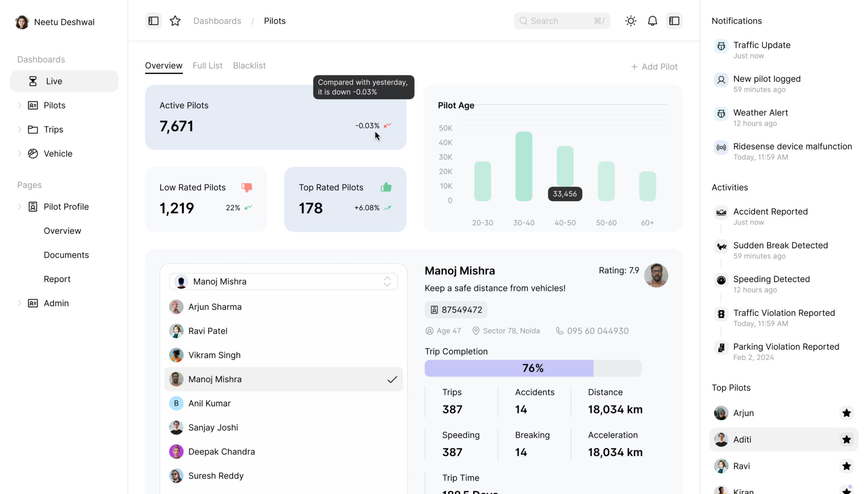Click the 30-40 age bar in the chart
The image size is (868, 494).
(524, 166)
